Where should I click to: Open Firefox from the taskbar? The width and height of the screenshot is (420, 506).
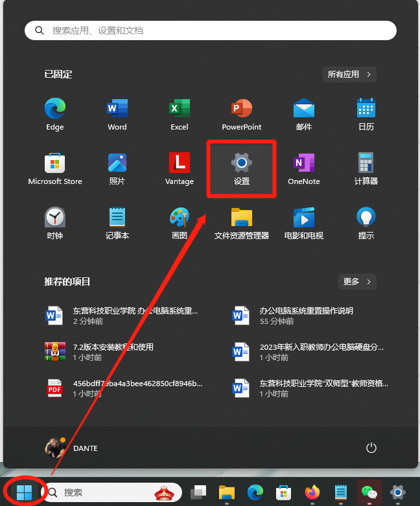(x=312, y=492)
